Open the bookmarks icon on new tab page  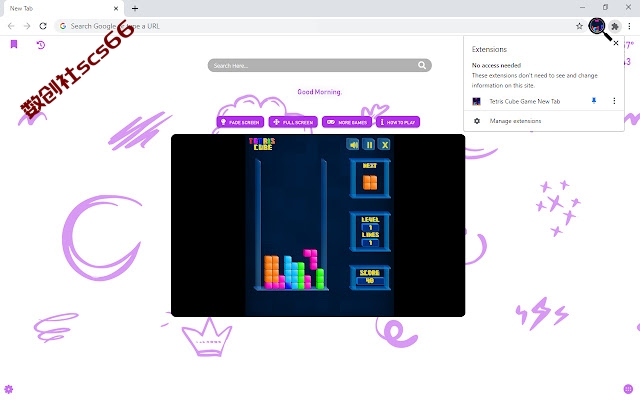click(x=14, y=44)
